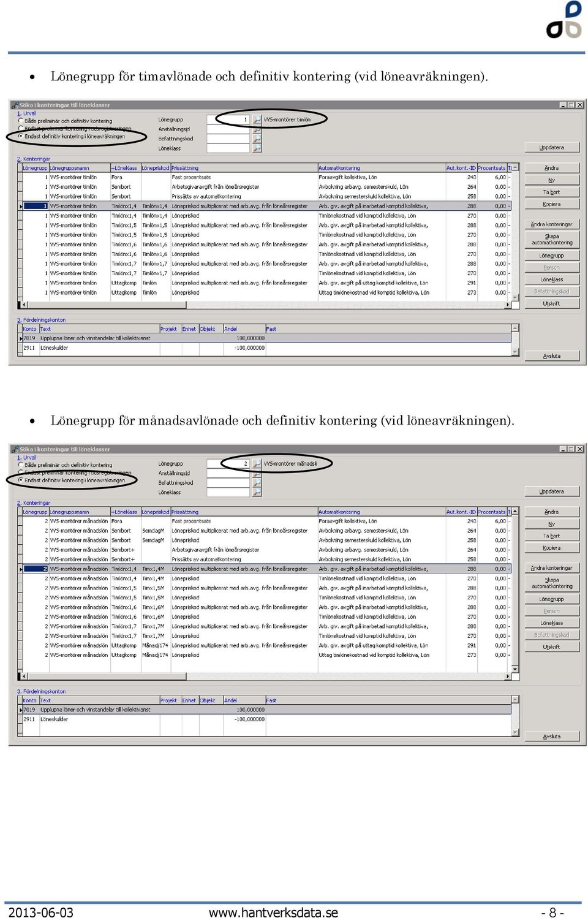Open Löneklass lookup icon in the månadslön window
This screenshot has height=918, width=588.
point(257,492)
